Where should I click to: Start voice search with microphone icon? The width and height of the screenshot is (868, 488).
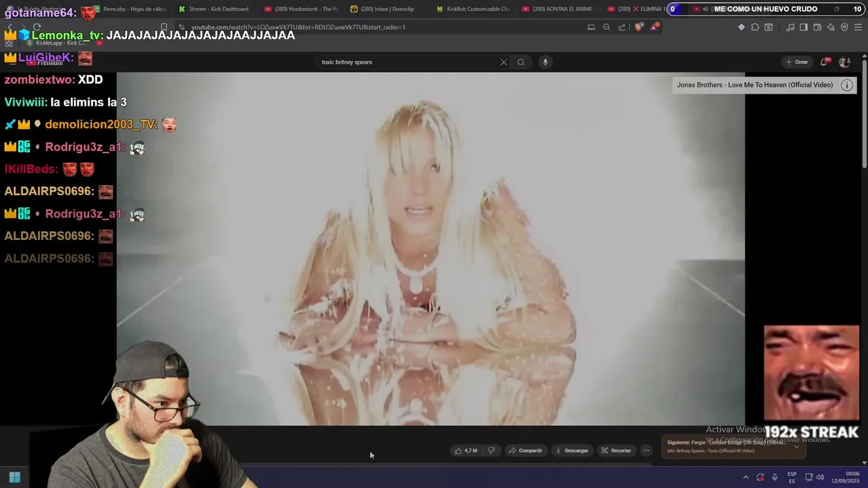coord(545,62)
